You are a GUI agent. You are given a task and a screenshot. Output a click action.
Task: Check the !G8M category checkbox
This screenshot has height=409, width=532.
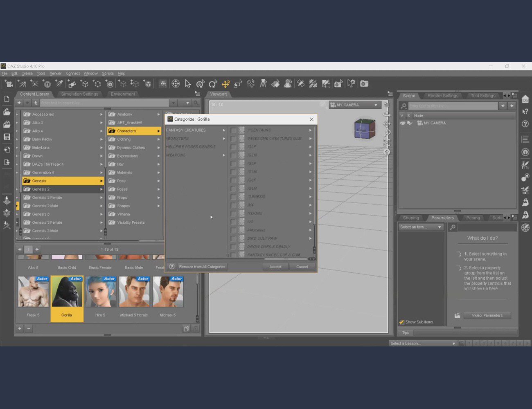pyautogui.click(x=233, y=189)
